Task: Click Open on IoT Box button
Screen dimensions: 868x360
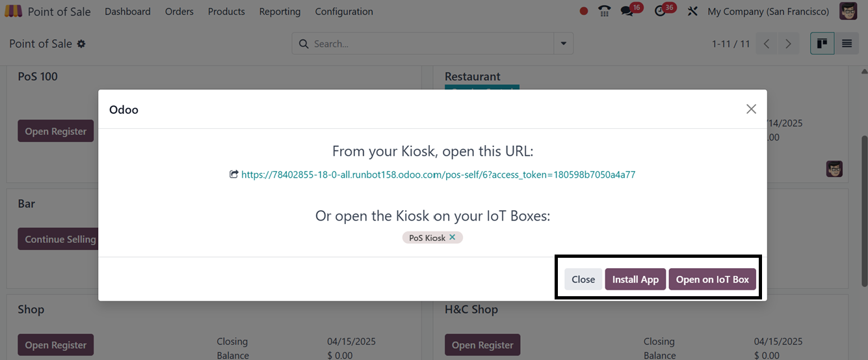Action: click(713, 279)
